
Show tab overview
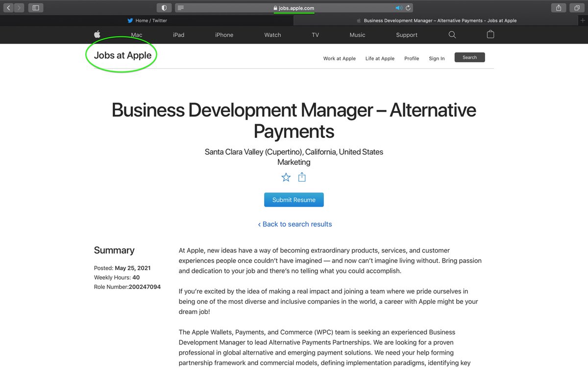click(577, 8)
